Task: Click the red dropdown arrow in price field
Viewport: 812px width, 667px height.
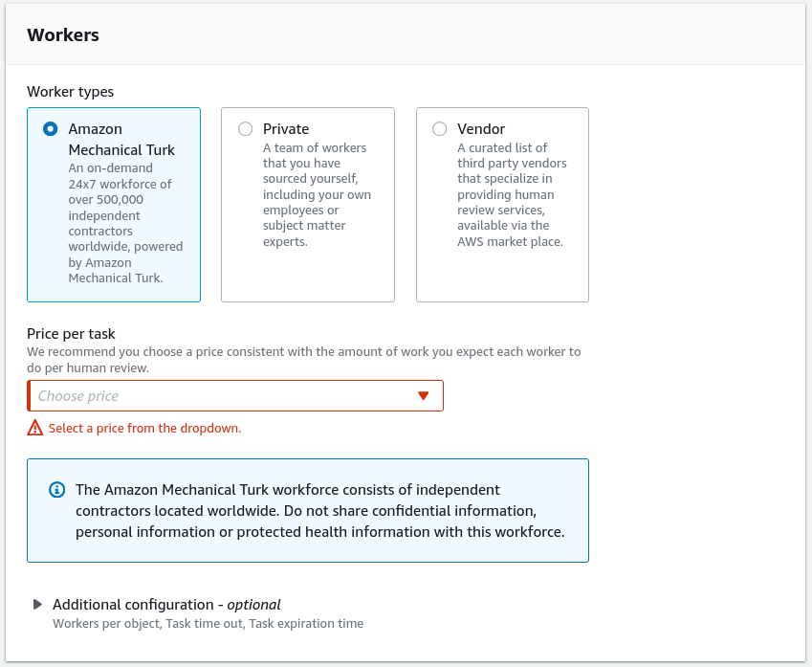Action: [423, 396]
